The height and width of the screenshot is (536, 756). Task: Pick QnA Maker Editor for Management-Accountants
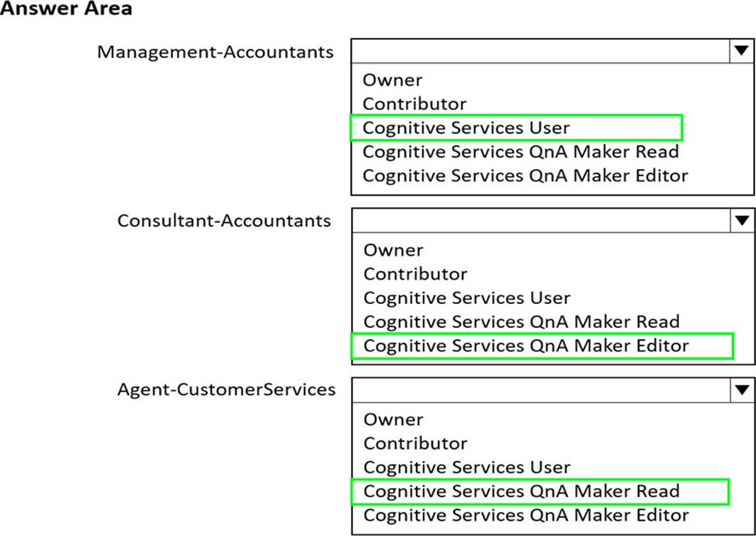click(525, 176)
